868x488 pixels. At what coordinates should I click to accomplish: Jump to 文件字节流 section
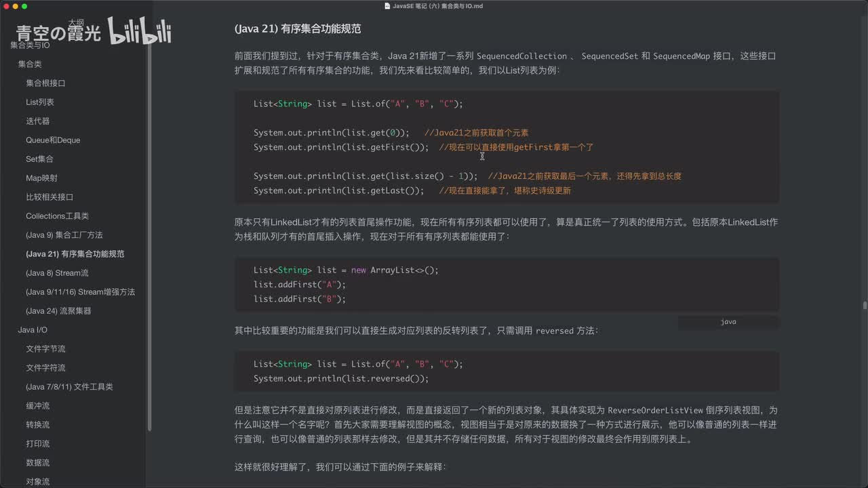tap(45, 348)
